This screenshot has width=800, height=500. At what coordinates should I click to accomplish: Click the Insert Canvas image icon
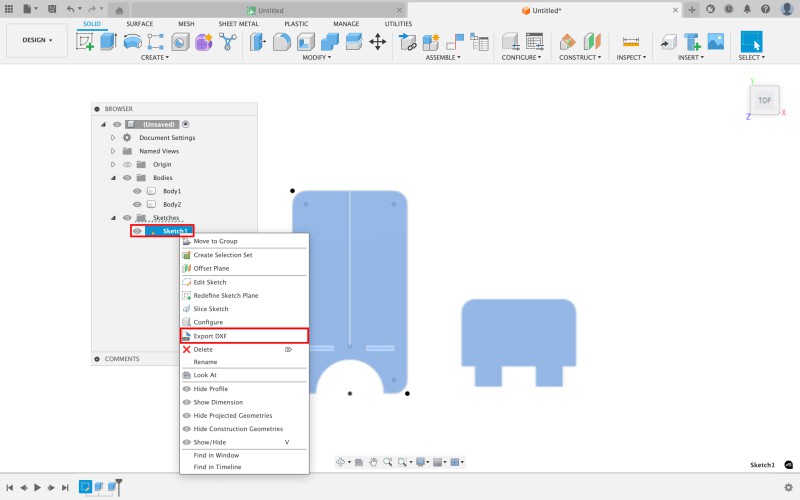[715, 41]
